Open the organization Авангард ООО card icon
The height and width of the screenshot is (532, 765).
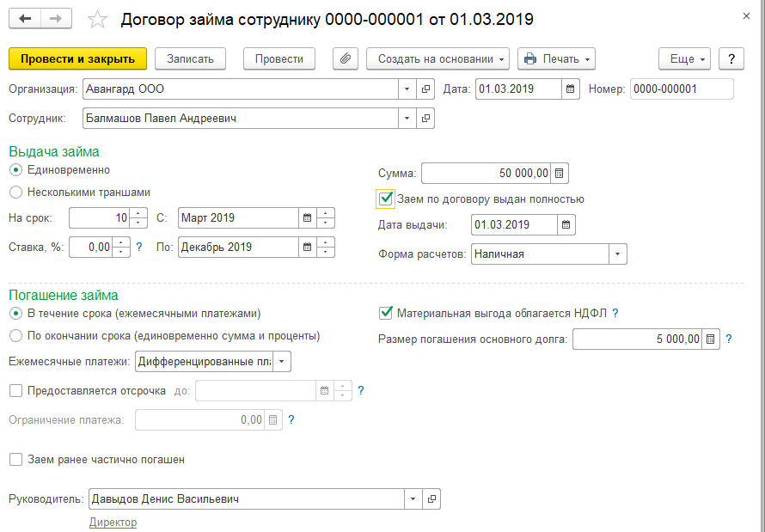click(x=425, y=89)
